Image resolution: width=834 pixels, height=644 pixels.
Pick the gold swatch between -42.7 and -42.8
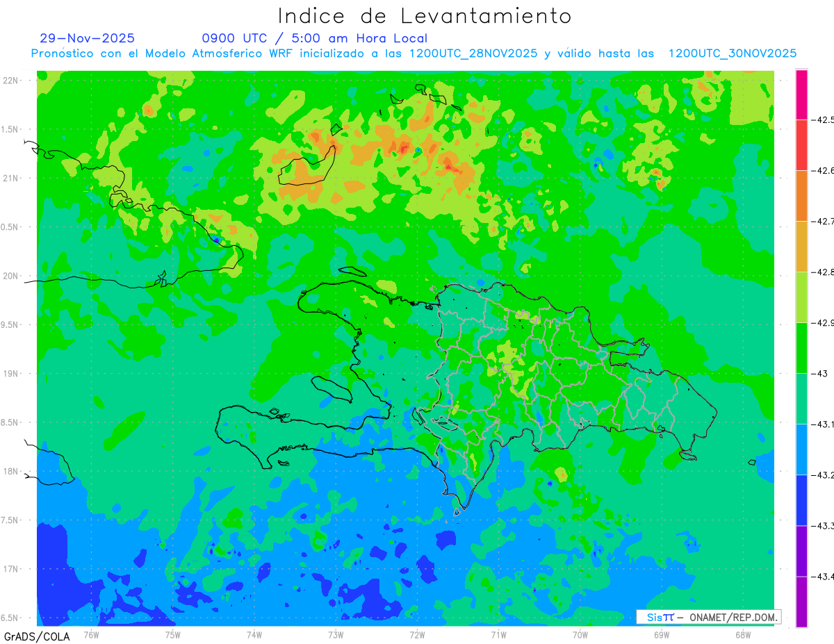click(801, 247)
